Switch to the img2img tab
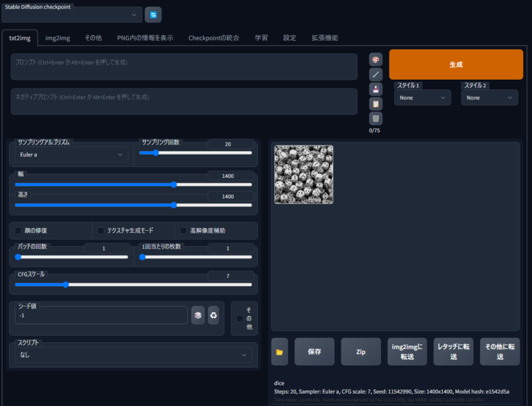Image resolution: width=532 pixels, height=406 pixels. 57,38
